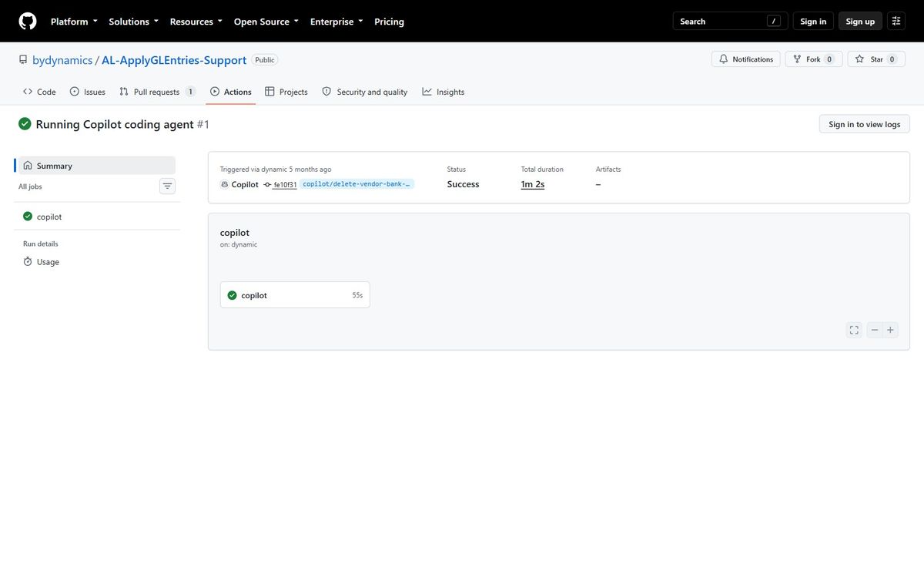The image size is (924, 578).
Task: Open the AL-ApplyGLEntries-Support repository link
Action: [174, 60]
